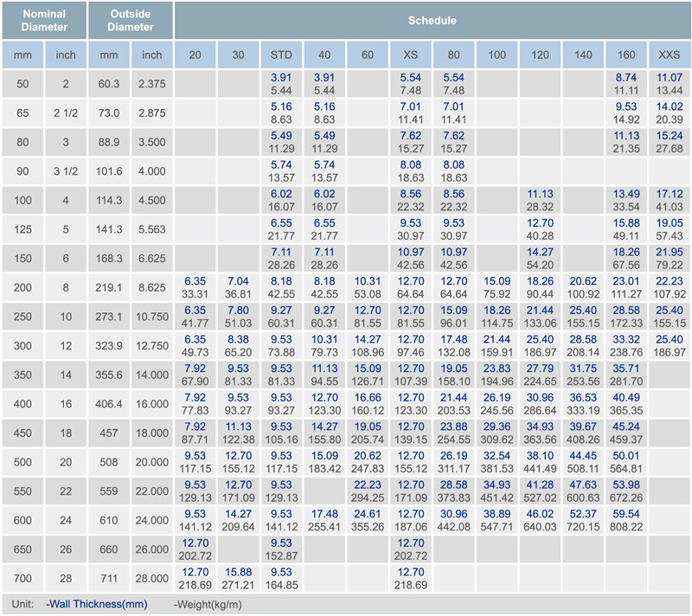Click the inch subheader under Outside Diameter
The image size is (692, 616).
point(152,55)
